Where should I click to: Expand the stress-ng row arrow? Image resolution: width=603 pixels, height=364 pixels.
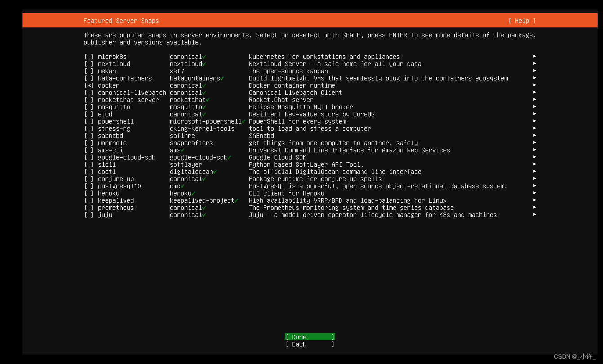point(535,129)
